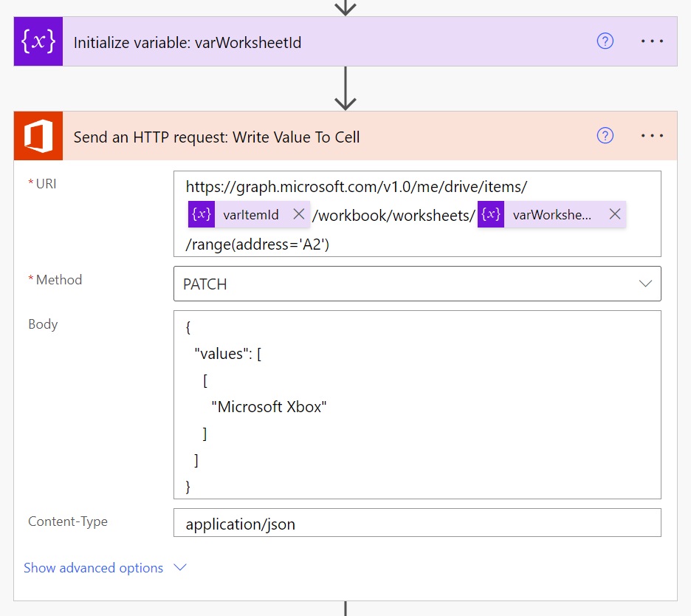The width and height of the screenshot is (691, 616).
Task: Click the Office icon on HTTP request action
Action: (38, 137)
